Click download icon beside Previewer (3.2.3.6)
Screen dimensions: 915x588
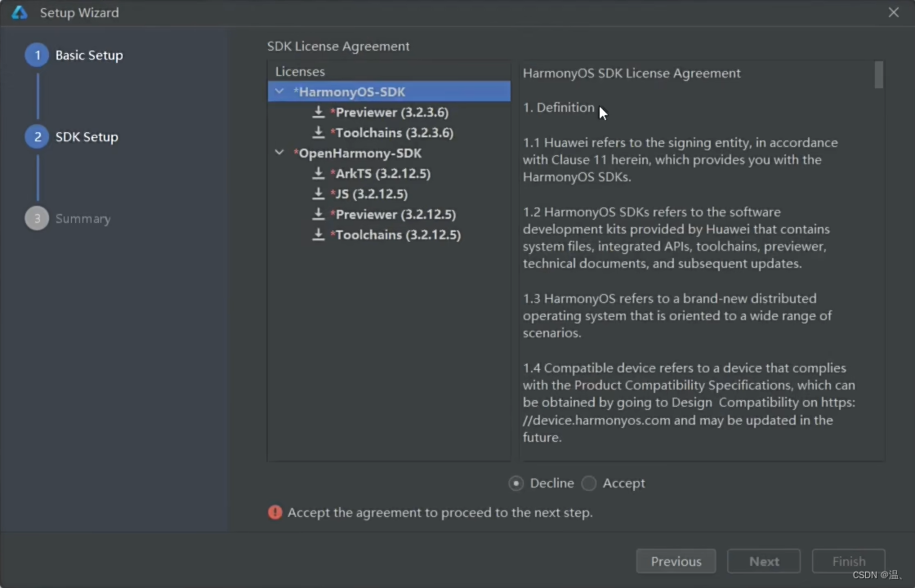(318, 112)
